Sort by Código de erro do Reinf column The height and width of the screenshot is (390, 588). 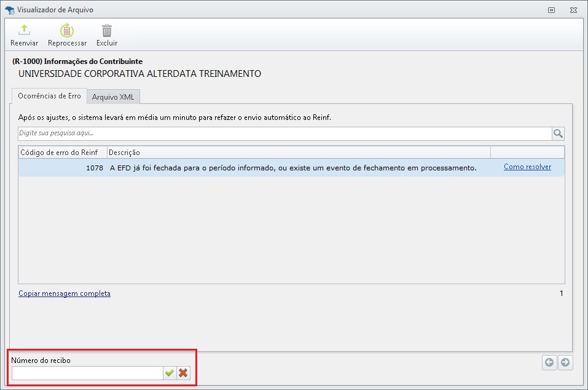(63, 153)
